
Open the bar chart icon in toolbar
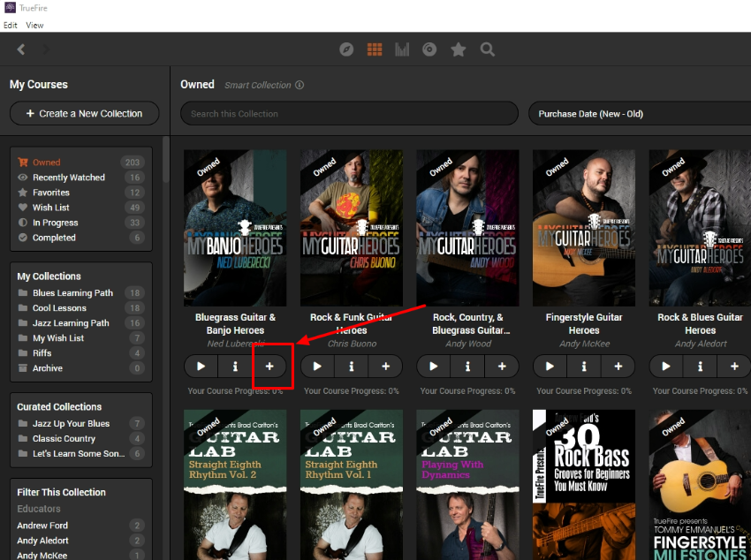(402, 49)
